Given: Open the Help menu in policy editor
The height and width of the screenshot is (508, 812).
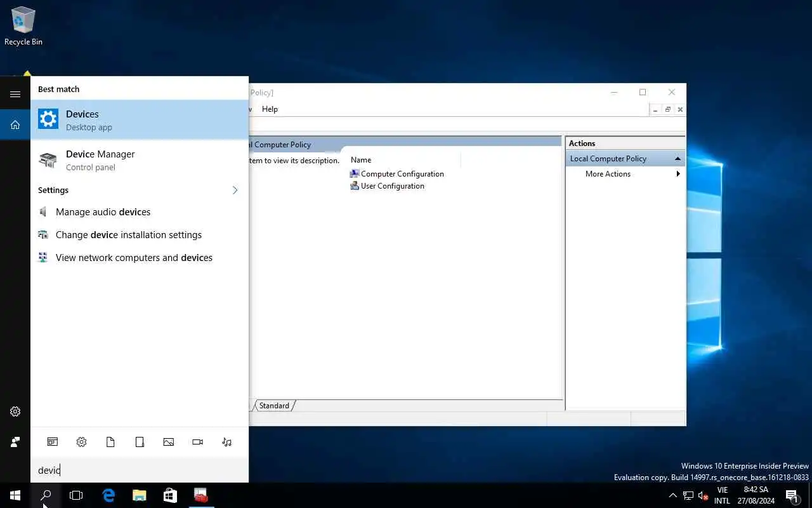Looking at the screenshot, I should [x=270, y=109].
